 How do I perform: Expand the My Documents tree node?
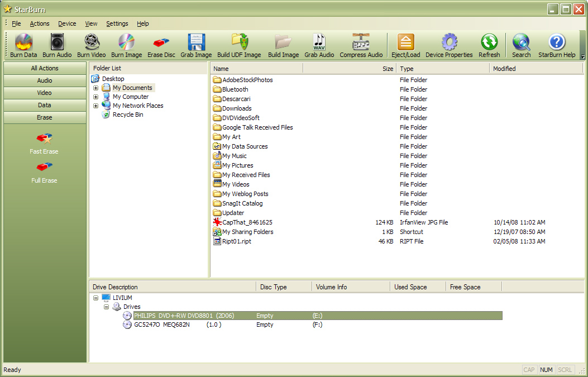pos(96,88)
